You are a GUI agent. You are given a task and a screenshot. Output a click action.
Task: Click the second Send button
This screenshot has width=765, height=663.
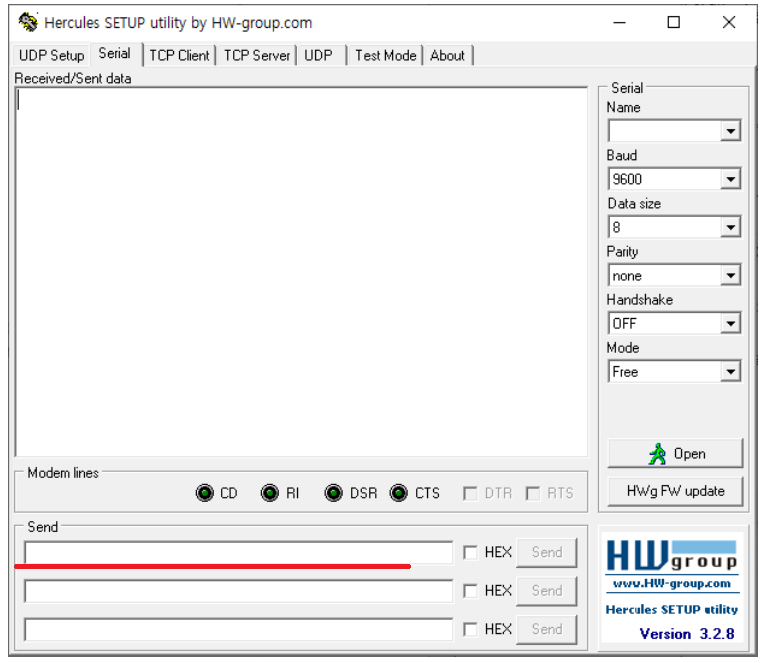click(546, 591)
